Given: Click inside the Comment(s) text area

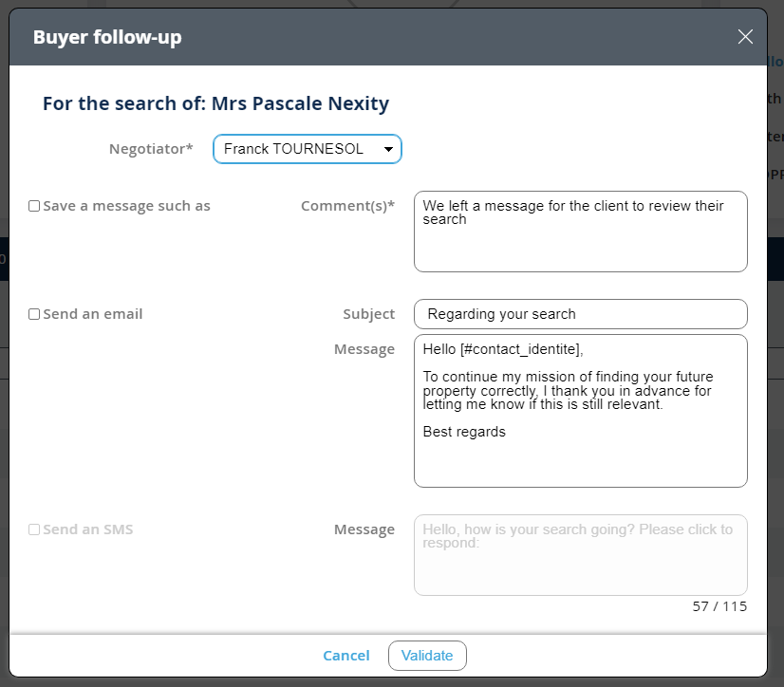Looking at the screenshot, I should (580, 232).
